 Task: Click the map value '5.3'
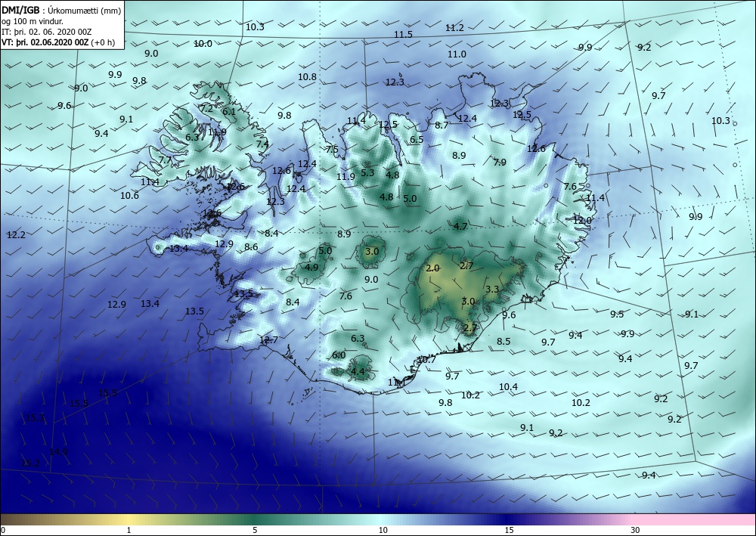(367, 172)
